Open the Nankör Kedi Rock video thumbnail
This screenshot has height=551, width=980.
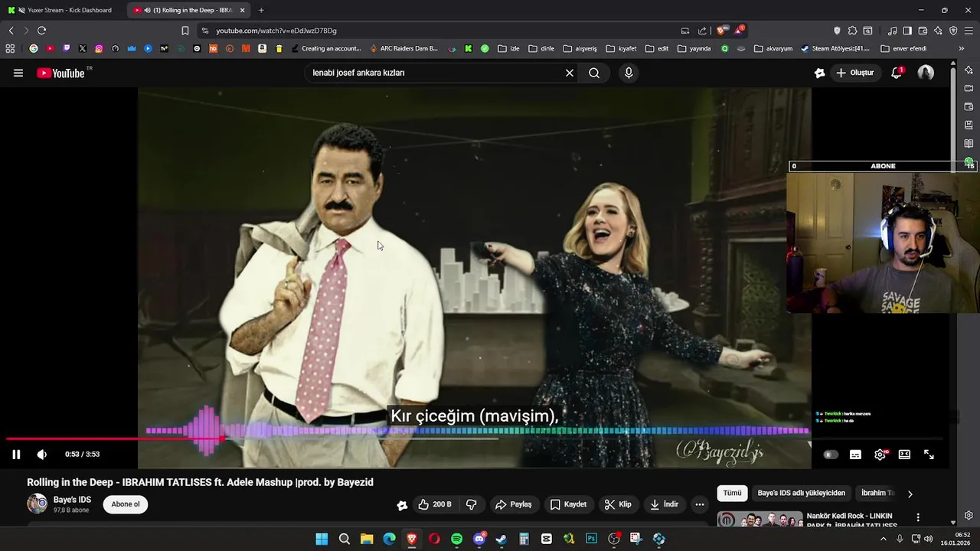759,520
